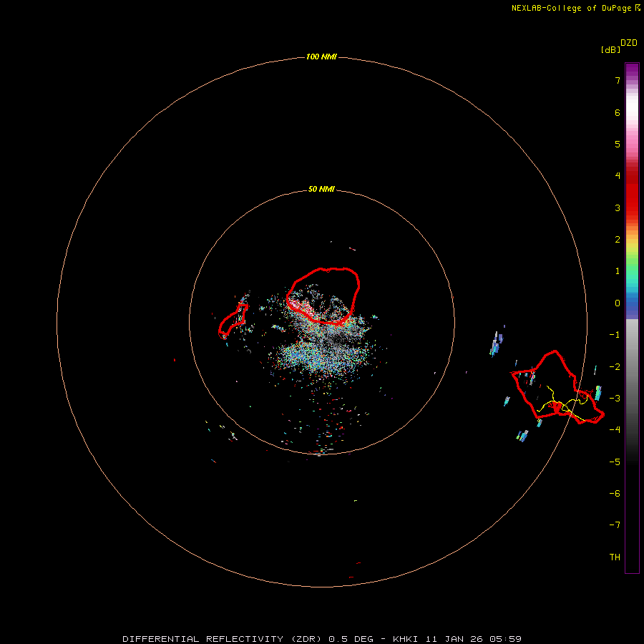
Task: Click the -2 tick label on color scale
Action: pyautogui.click(x=615, y=367)
